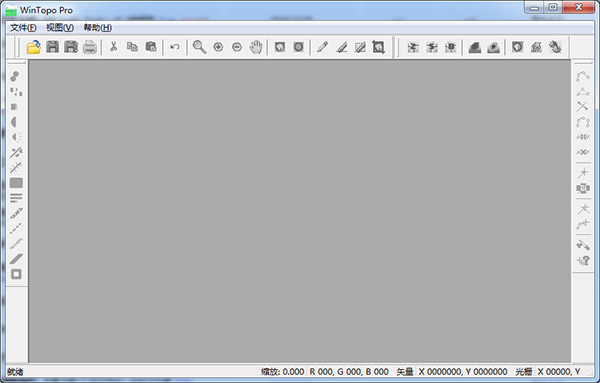
Task: Open the 视图(V) menu
Action: 60,28
